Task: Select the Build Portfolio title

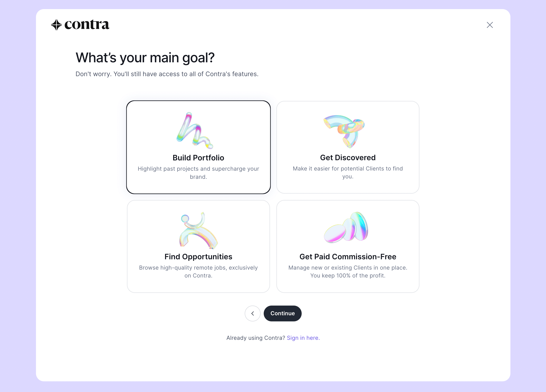Action: 198,158
